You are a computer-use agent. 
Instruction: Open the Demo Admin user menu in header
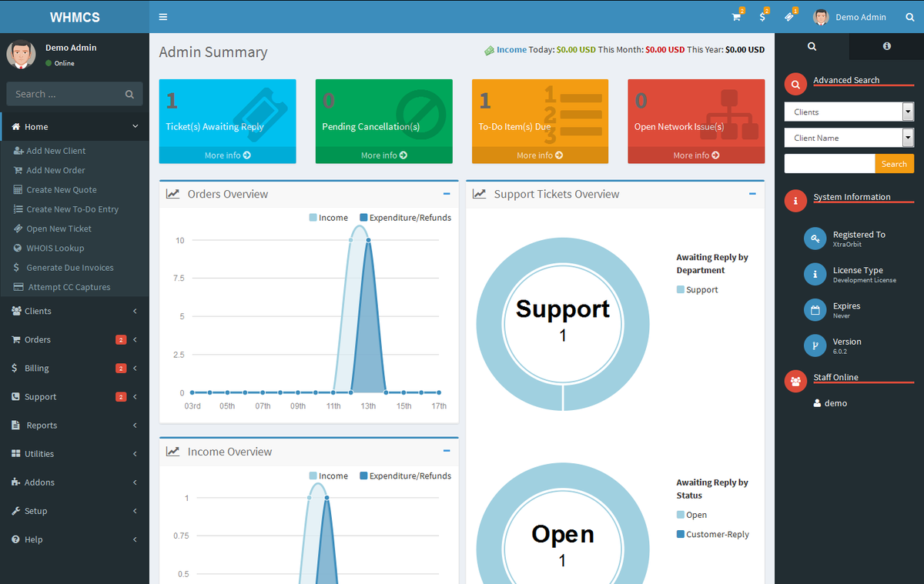pyautogui.click(x=850, y=17)
